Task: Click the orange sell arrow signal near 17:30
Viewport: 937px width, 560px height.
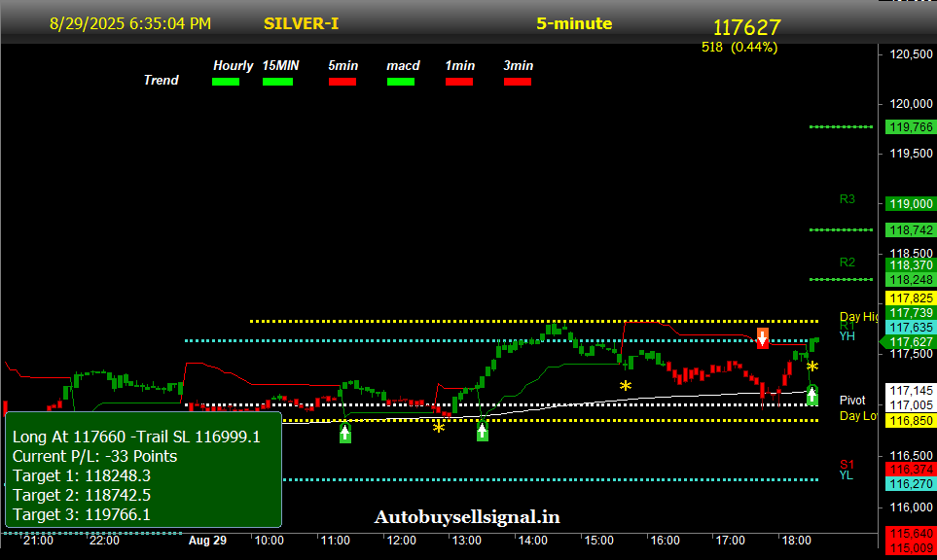Action: pos(763,338)
